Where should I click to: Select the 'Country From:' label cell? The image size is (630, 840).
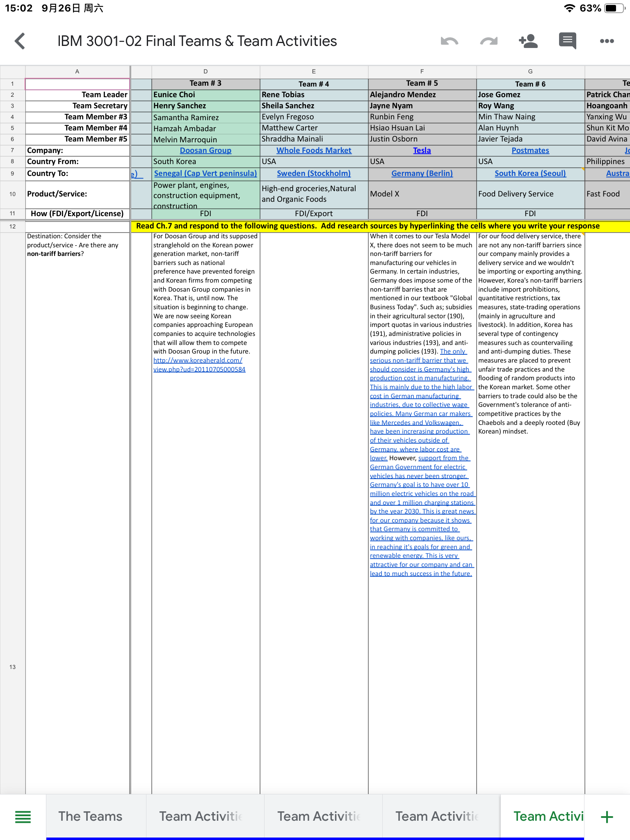(78, 162)
